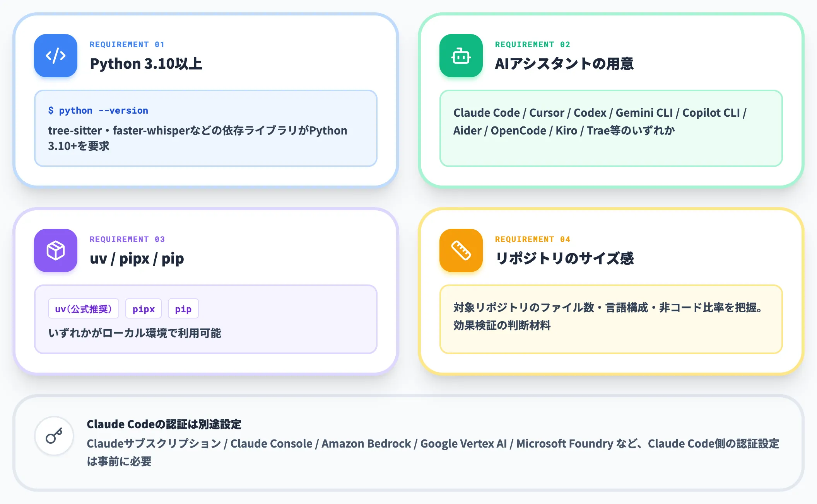The width and height of the screenshot is (817, 504).
Task: Click the REQUIREMENT 03 label
Action: coord(127,239)
